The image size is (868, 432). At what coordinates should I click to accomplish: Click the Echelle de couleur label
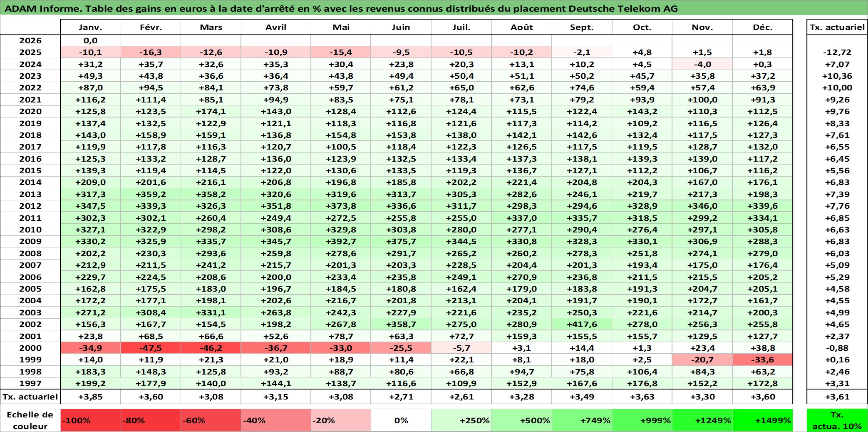click(x=30, y=420)
